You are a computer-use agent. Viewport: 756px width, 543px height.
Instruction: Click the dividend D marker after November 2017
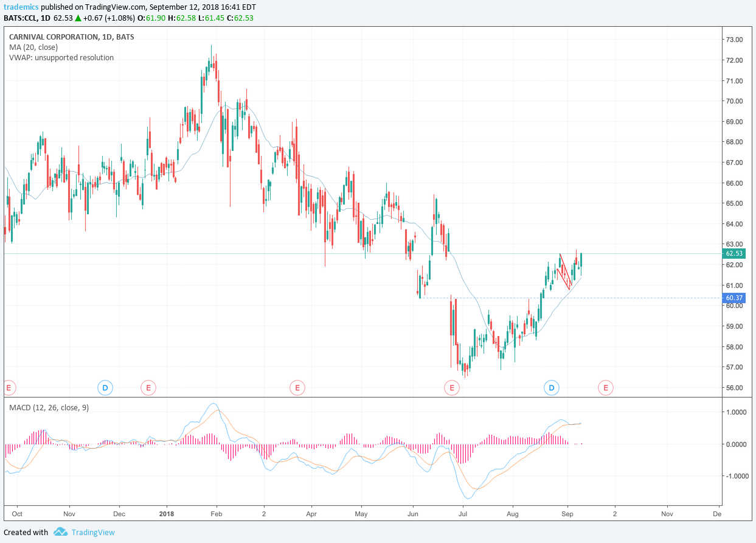tap(105, 387)
